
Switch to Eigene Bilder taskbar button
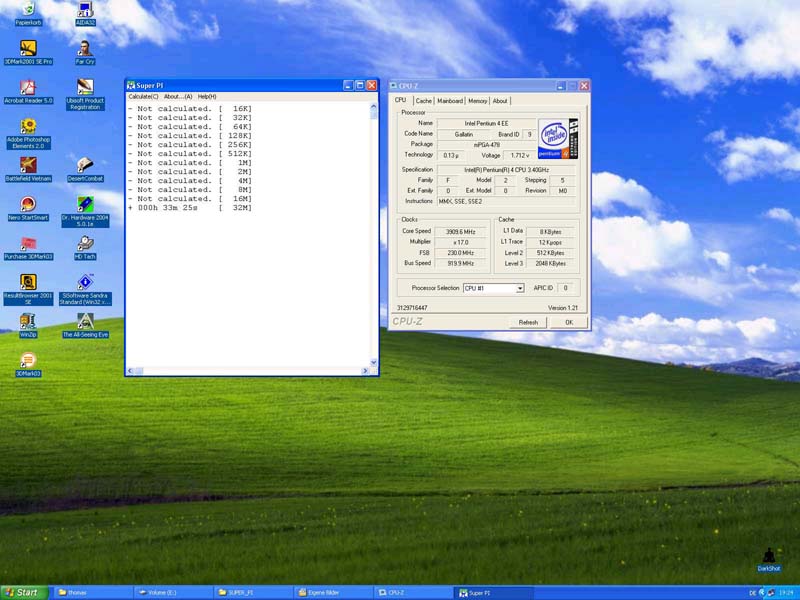coord(334,592)
